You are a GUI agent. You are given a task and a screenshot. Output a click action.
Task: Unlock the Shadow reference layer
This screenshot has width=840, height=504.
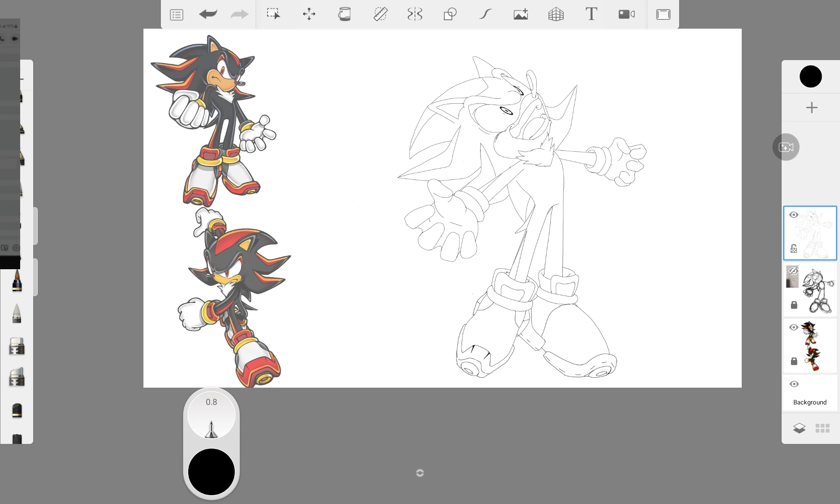[x=794, y=361]
